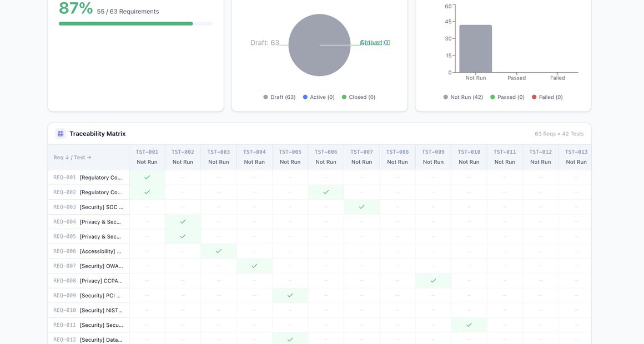Hide the Failed (0) series via its legend
Screen dimensions: 644x344
click(549, 97)
